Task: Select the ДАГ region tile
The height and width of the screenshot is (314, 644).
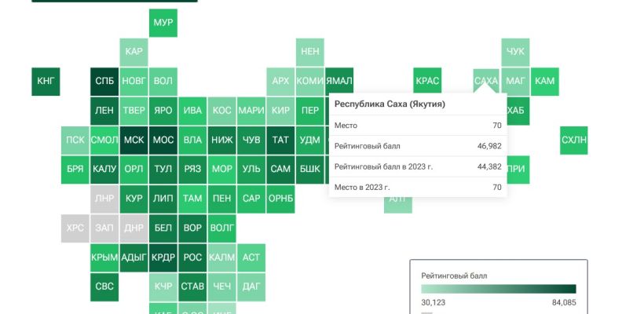Action: tap(251, 287)
